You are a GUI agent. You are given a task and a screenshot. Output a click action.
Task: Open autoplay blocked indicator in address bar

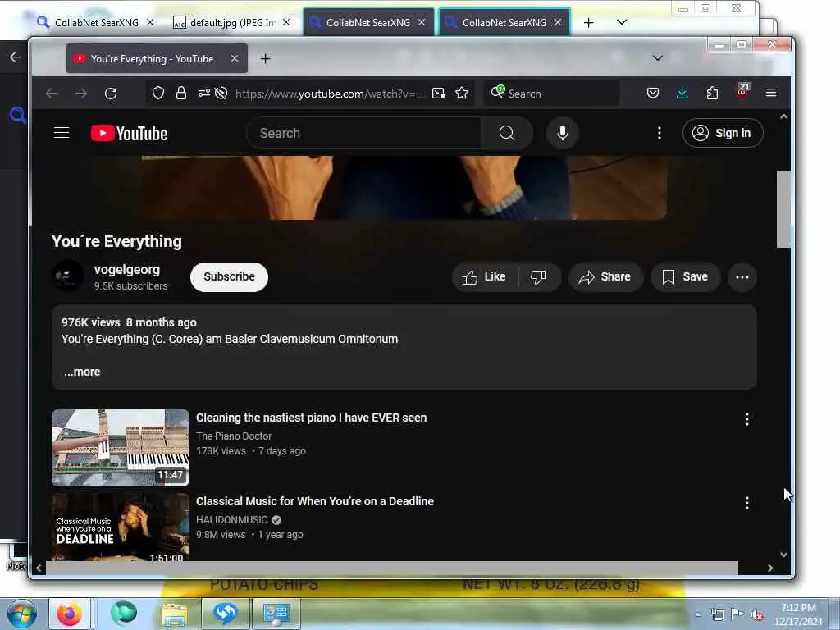coord(221,94)
